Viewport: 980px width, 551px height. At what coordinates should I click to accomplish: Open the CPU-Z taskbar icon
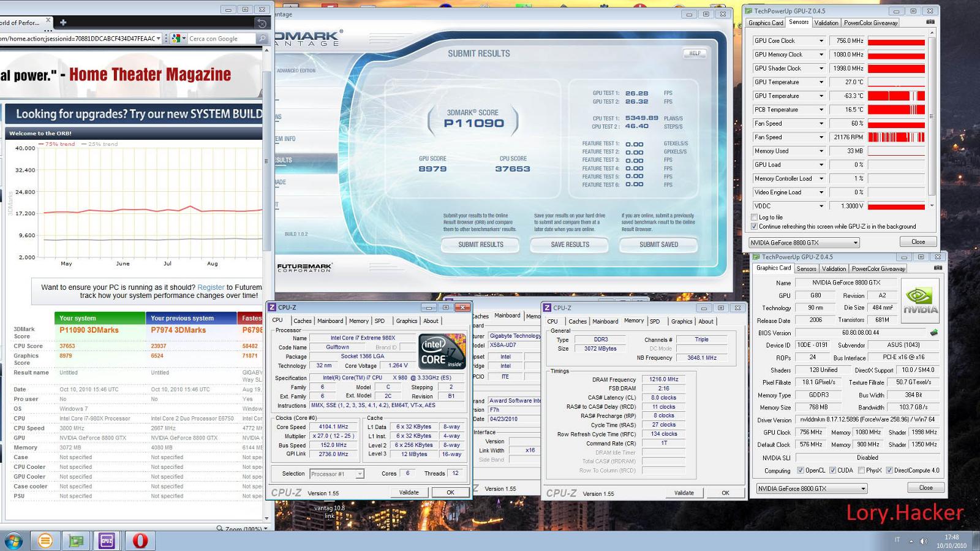point(107,541)
